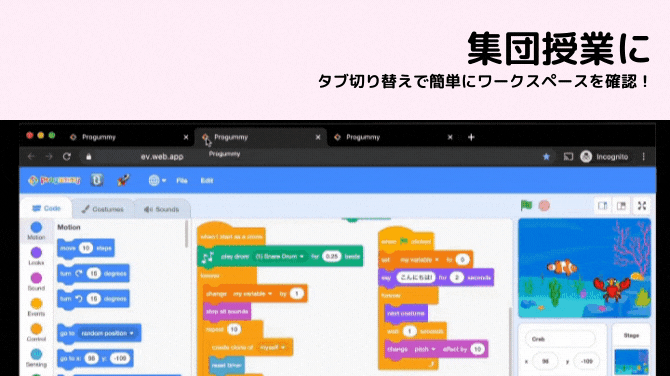Click the cast icon in browser toolbar
The image size is (670, 376).
[x=568, y=157]
